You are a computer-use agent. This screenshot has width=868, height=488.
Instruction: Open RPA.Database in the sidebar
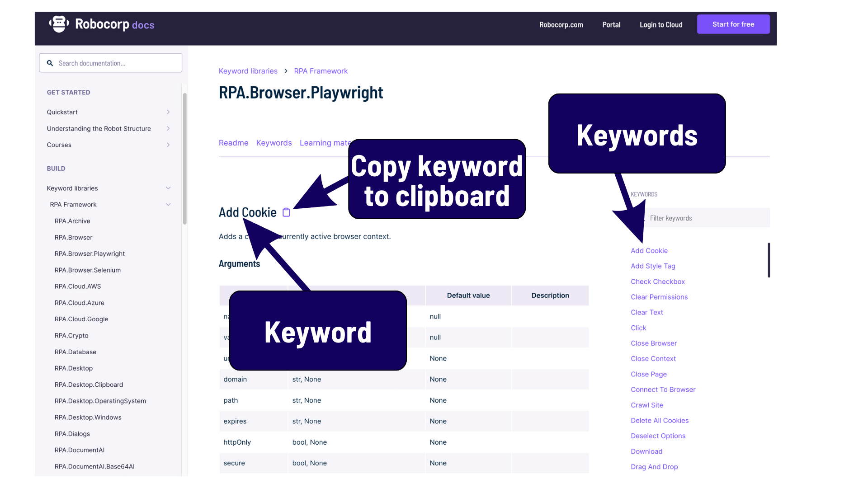[75, 352]
